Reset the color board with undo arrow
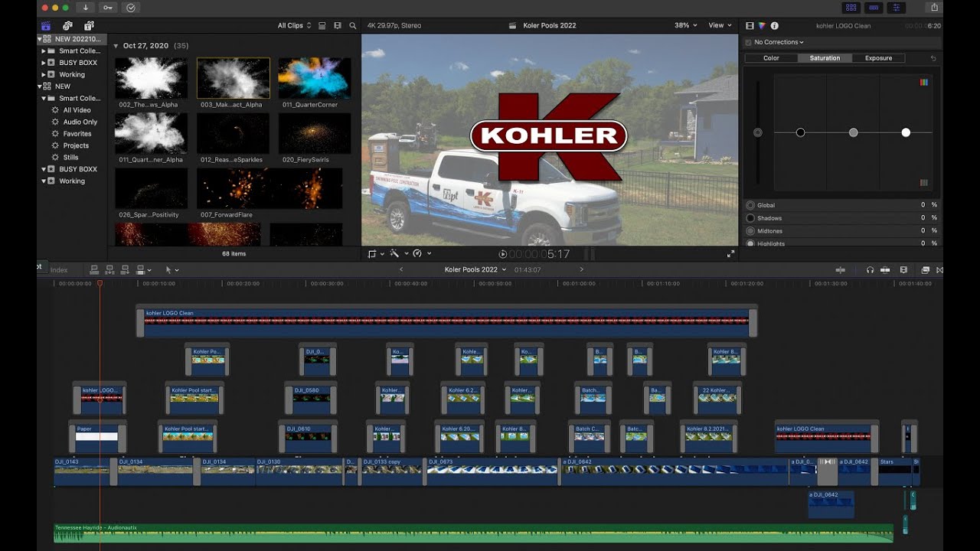Screen dimensions: 980x551 tap(933, 58)
